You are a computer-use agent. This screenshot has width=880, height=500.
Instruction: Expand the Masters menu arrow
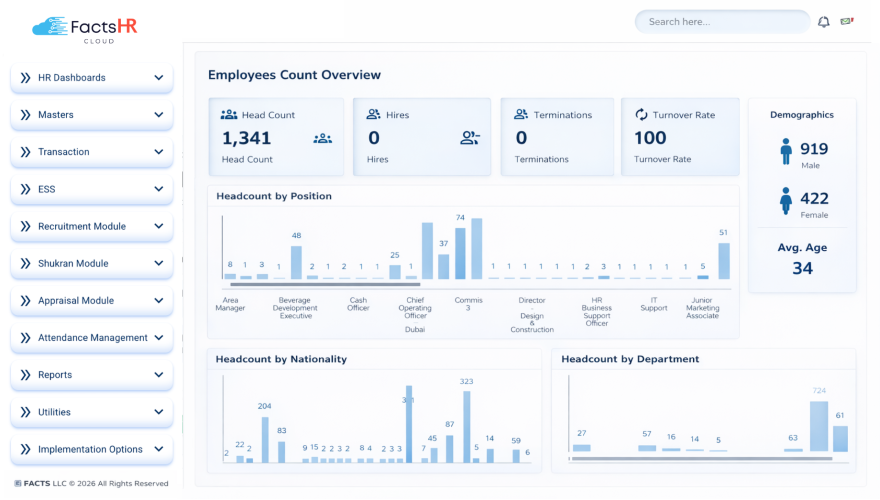159,114
